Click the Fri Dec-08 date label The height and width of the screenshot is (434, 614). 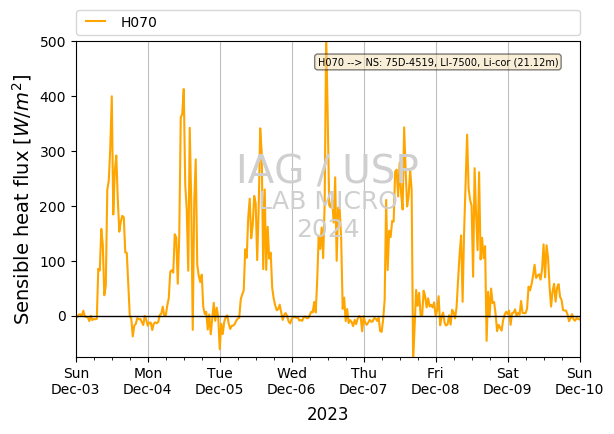pos(436,381)
